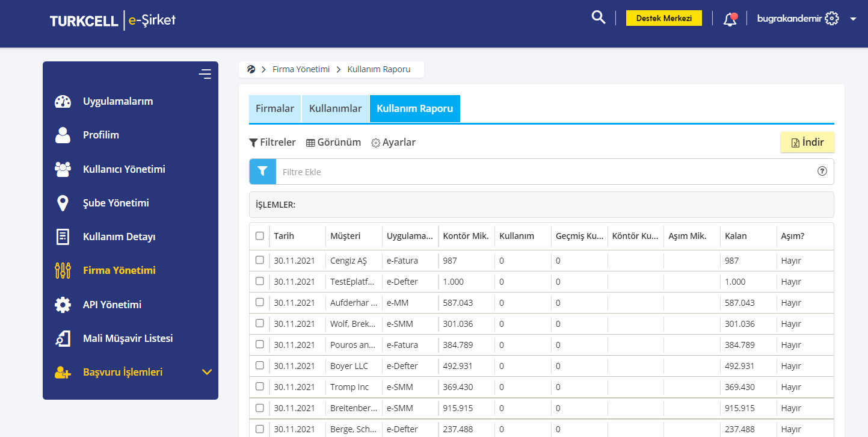Click the bugrakandemir username
Viewport: 868px width, 437px height.
coord(789,19)
